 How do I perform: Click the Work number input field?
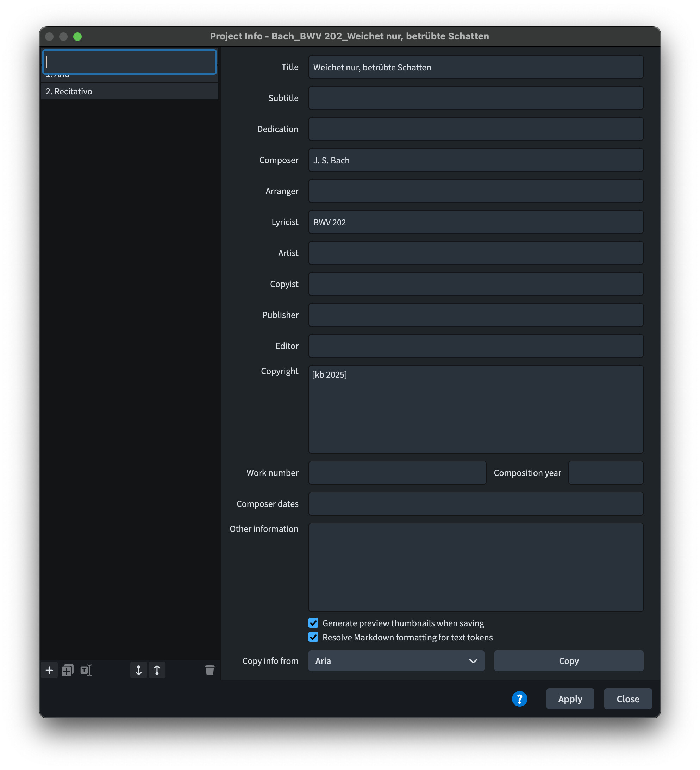point(397,473)
